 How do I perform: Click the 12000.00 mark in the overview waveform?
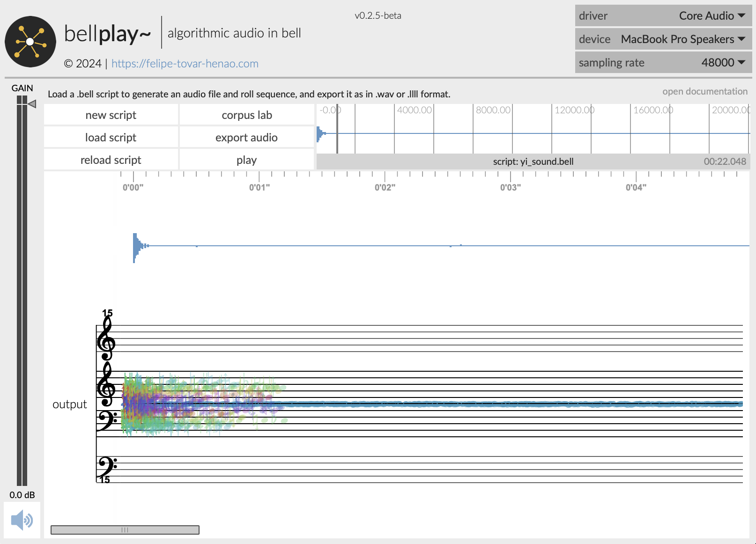coord(574,110)
